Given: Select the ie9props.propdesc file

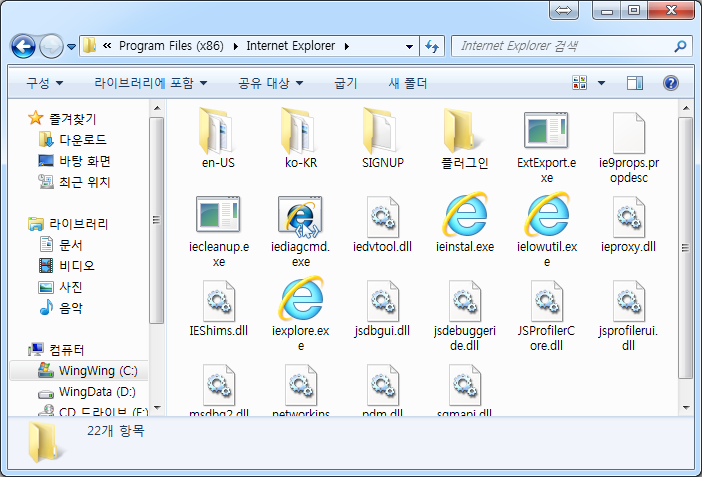Looking at the screenshot, I should pos(629,146).
